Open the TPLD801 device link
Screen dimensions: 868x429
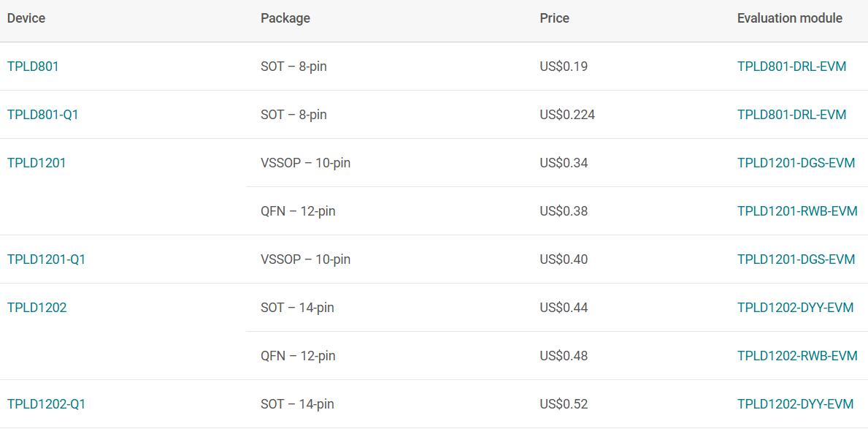point(33,67)
